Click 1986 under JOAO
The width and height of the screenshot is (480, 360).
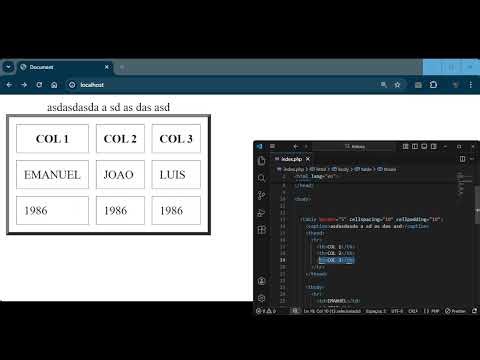click(x=120, y=210)
